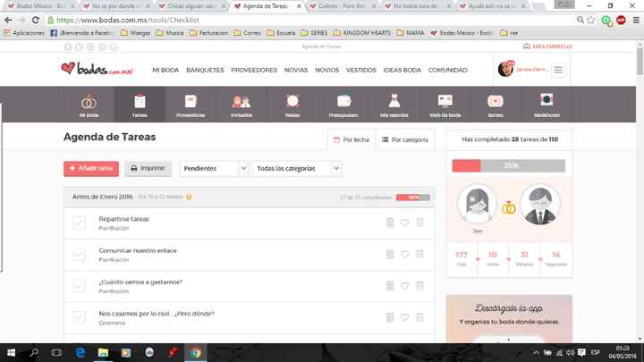Switch to the Por categoría view tab
644x362 pixels.
(405, 140)
